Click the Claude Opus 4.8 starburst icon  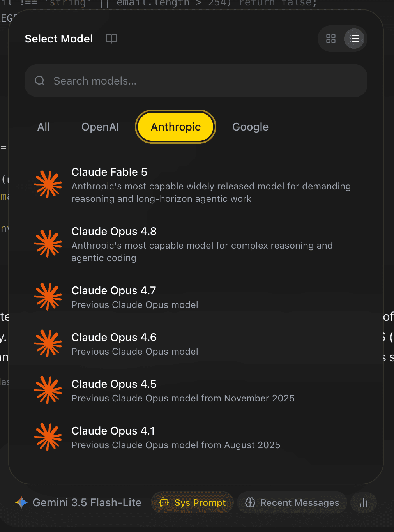(48, 244)
